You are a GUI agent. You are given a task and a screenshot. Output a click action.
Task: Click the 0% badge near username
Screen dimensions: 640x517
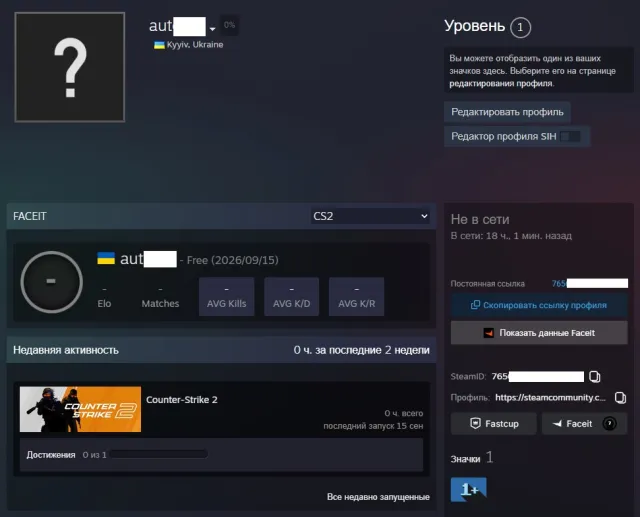(229, 25)
